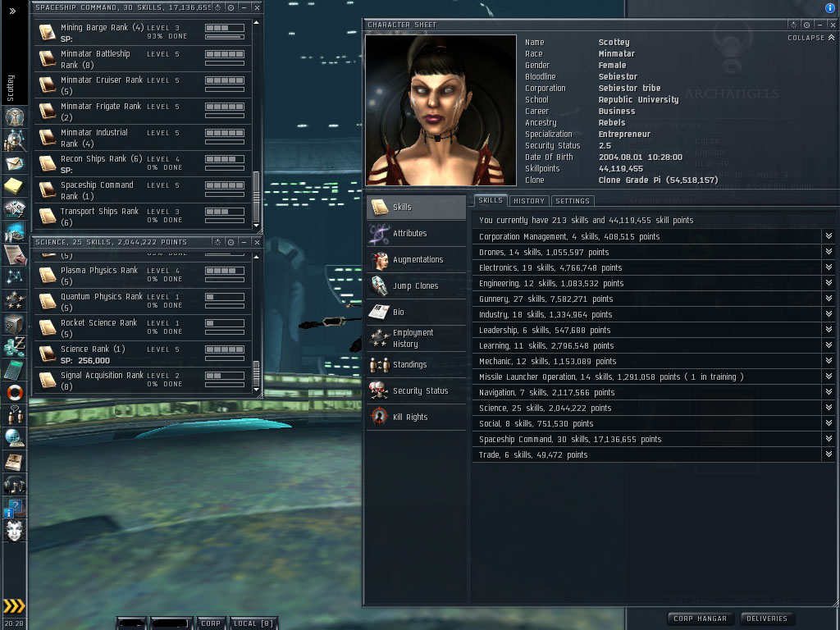Click Mining Barge skill book icon
The height and width of the screenshot is (630, 840).
click(48, 32)
